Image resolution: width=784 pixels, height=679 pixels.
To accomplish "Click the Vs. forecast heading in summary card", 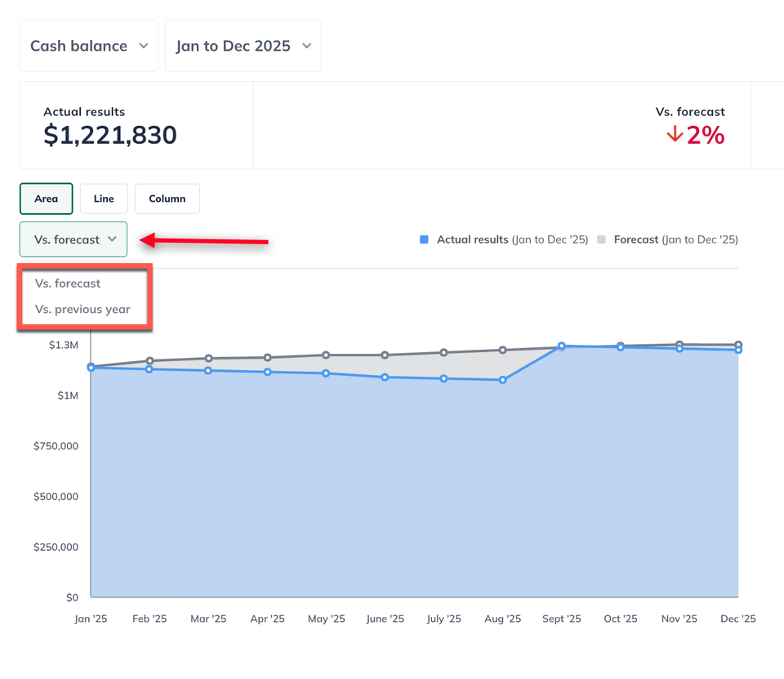I will click(690, 112).
